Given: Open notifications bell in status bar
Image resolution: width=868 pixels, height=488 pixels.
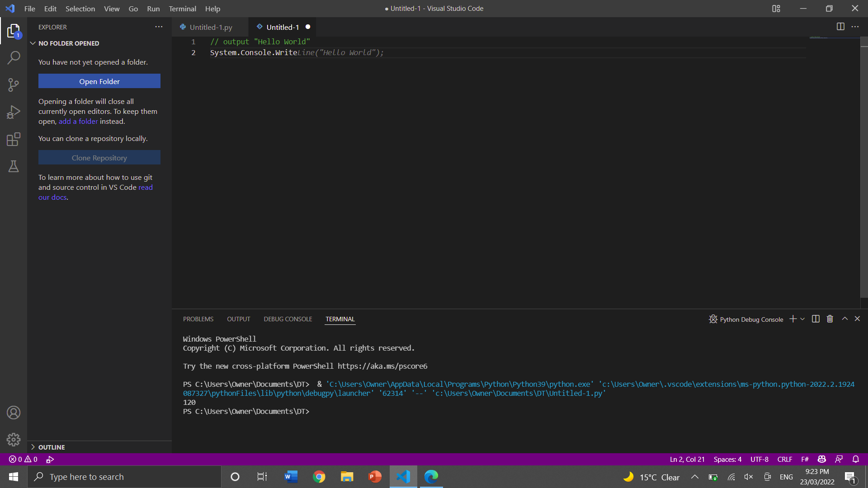Looking at the screenshot, I should tap(856, 459).
